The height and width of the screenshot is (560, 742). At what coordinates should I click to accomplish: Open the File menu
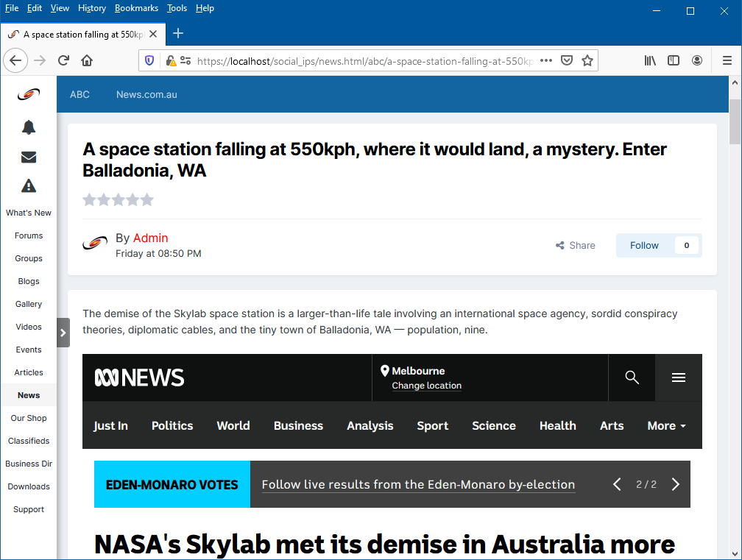point(11,8)
